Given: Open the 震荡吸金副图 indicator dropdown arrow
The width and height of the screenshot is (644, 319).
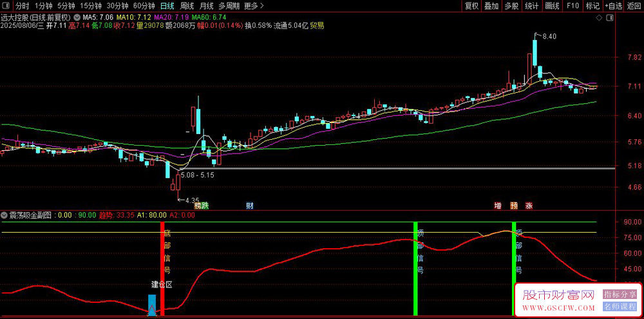Looking at the screenshot, I should 4,215.
